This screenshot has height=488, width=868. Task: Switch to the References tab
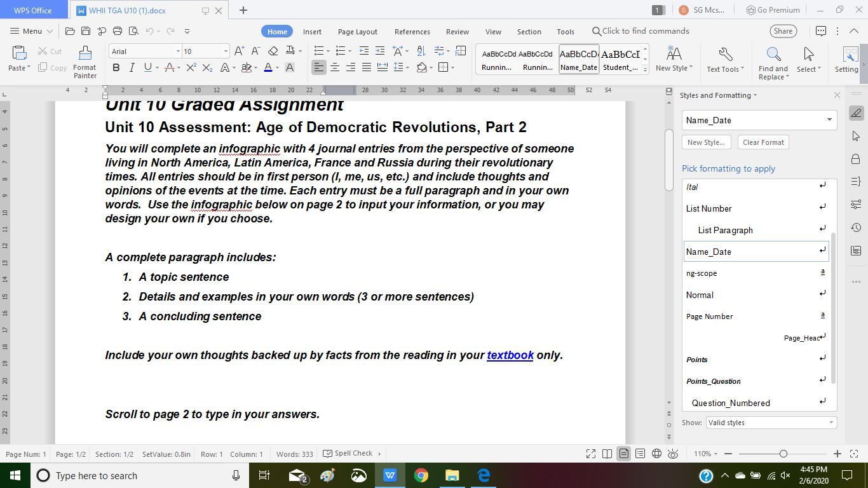(x=412, y=31)
